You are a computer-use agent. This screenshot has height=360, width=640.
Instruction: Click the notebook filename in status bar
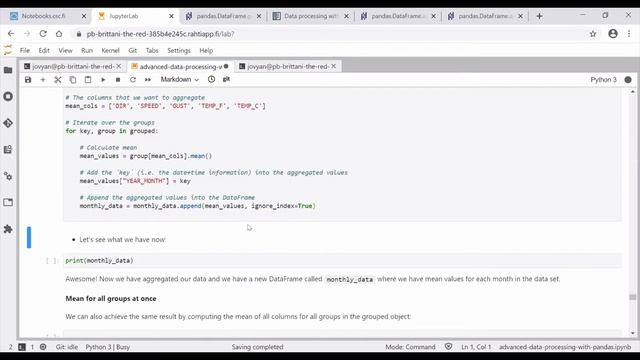565,347
